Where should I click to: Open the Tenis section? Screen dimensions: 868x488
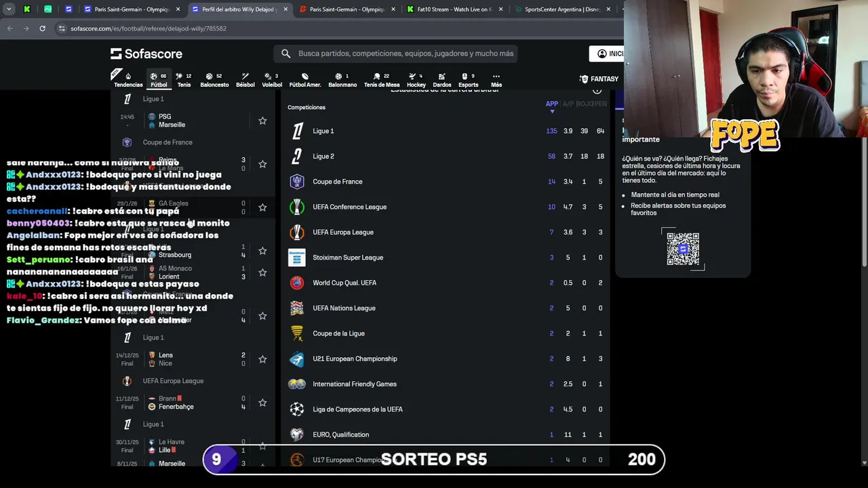184,80
